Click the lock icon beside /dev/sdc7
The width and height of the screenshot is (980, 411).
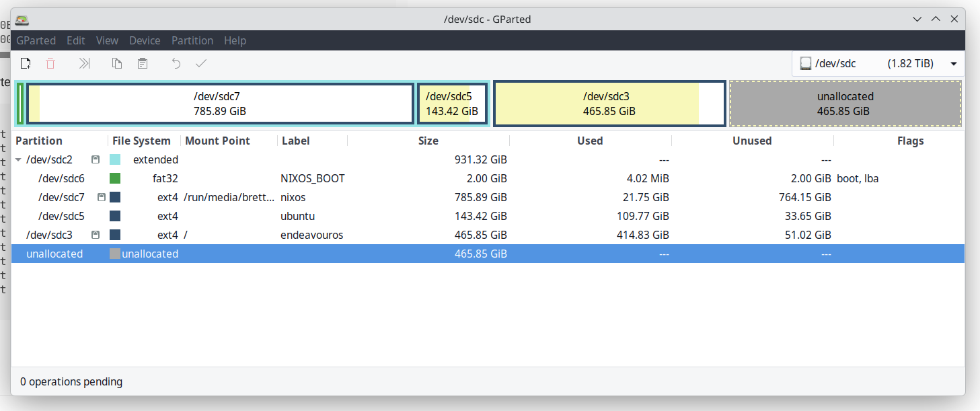(102, 198)
